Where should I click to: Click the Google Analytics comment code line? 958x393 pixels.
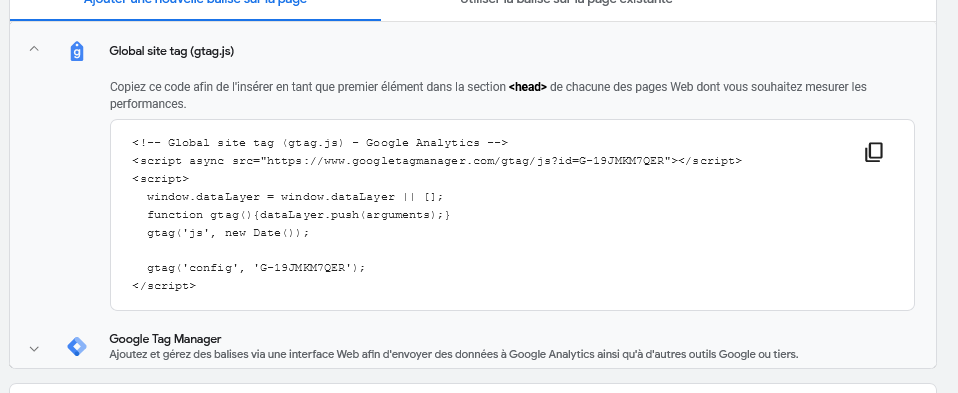(x=320, y=143)
